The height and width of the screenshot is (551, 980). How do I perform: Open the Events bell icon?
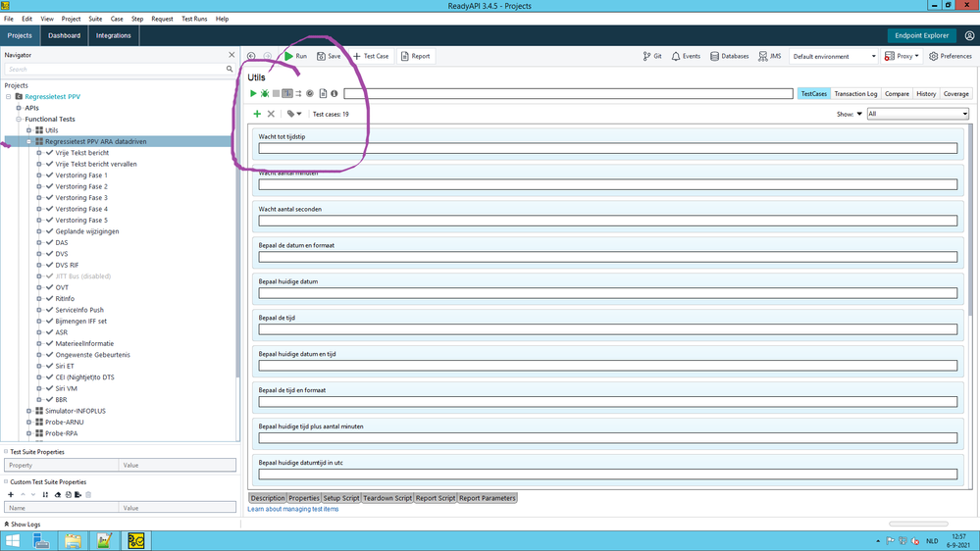686,56
